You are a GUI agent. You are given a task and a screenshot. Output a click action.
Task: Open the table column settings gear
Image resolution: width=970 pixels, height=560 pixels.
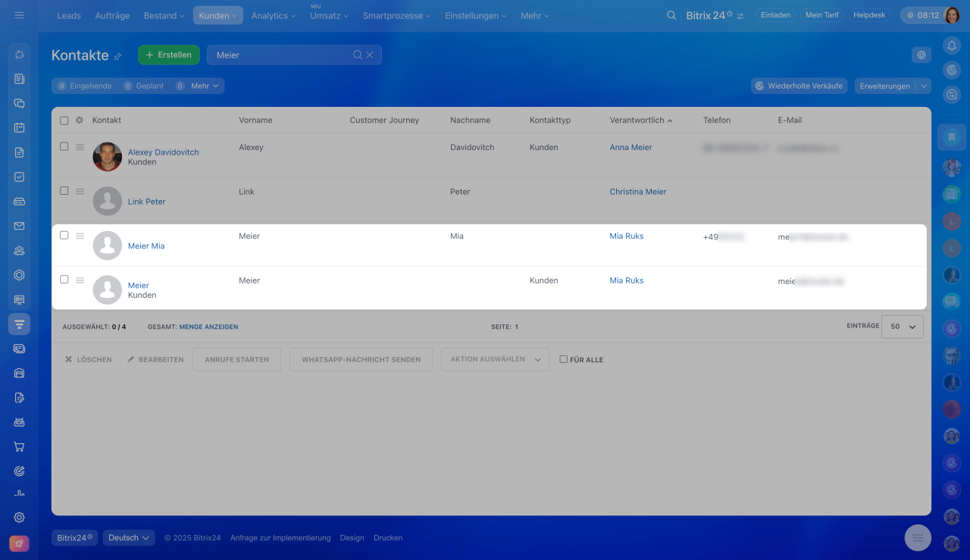pyautogui.click(x=80, y=120)
